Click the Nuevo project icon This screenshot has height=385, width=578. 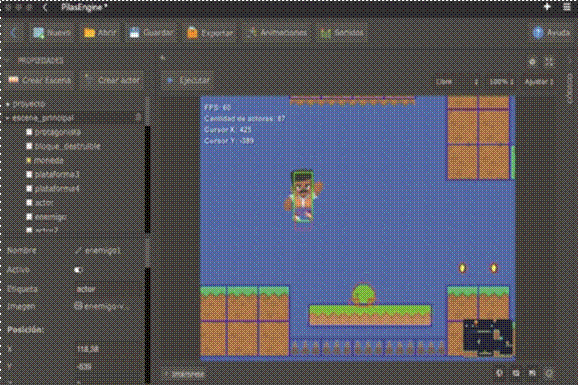pos(38,33)
